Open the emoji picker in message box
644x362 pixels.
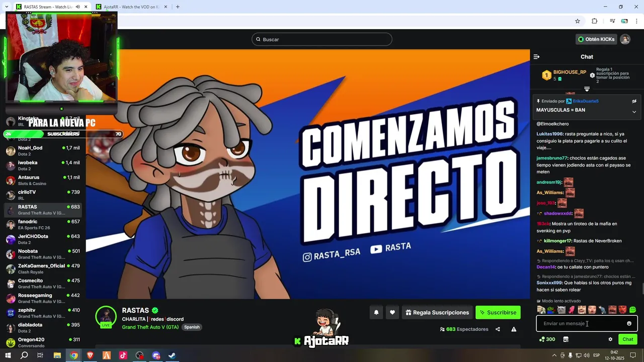[629, 323]
